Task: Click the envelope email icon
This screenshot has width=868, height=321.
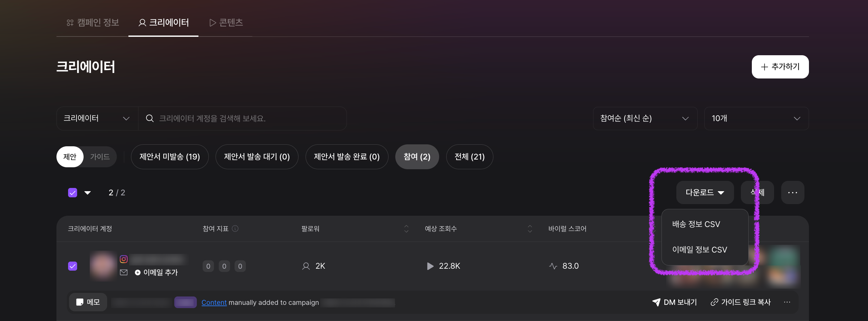Action: coord(124,273)
